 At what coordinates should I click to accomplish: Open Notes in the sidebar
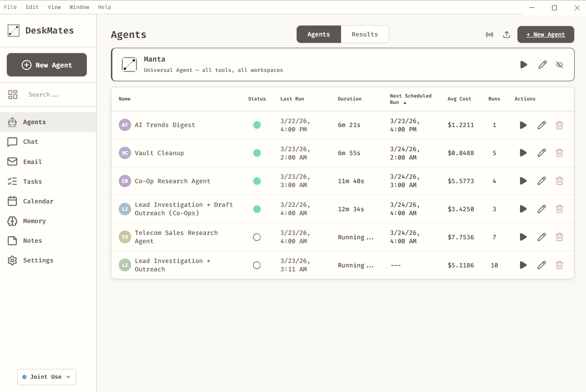48,241
